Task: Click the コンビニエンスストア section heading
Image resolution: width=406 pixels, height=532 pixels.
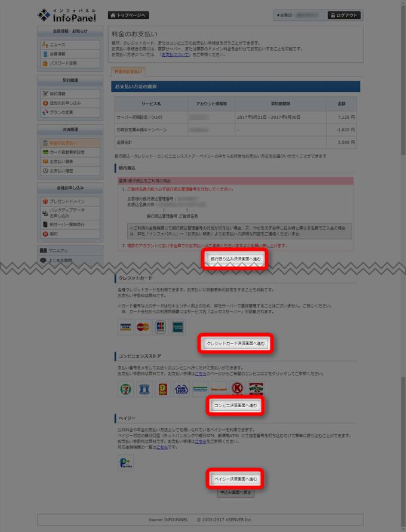Action: (236, 356)
